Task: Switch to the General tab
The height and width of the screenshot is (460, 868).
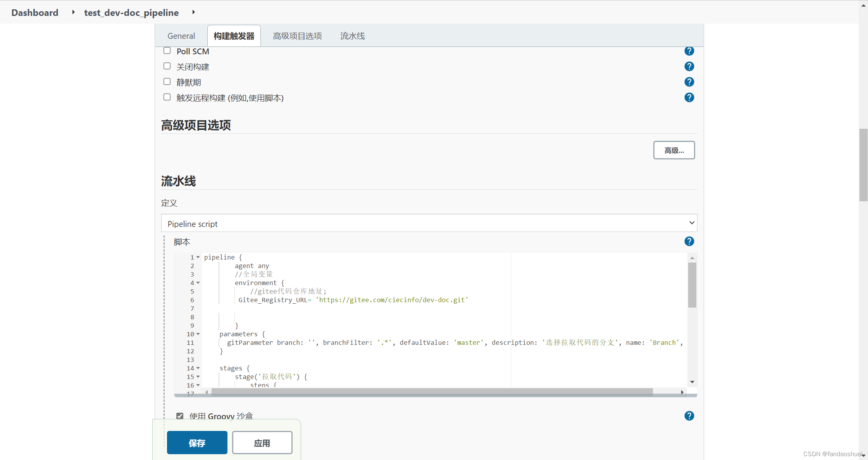Action: click(181, 35)
